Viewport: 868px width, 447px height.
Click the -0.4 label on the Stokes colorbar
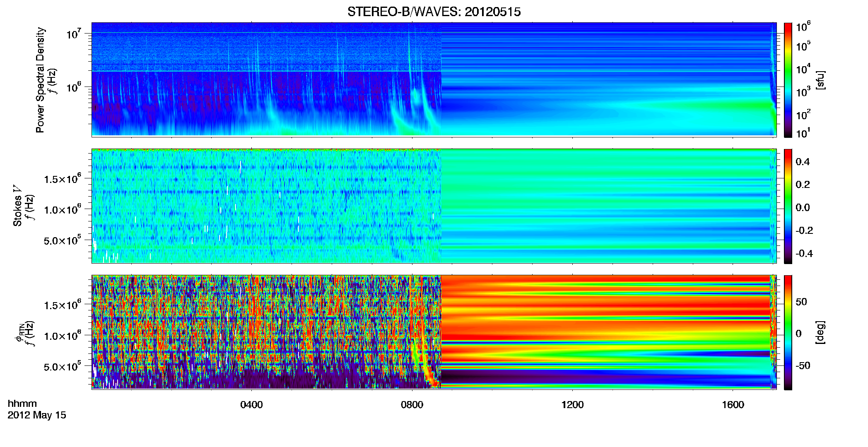[x=804, y=253]
